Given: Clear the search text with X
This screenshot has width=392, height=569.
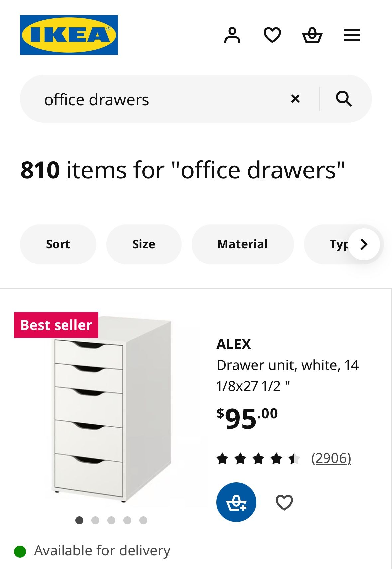Looking at the screenshot, I should pyautogui.click(x=295, y=99).
